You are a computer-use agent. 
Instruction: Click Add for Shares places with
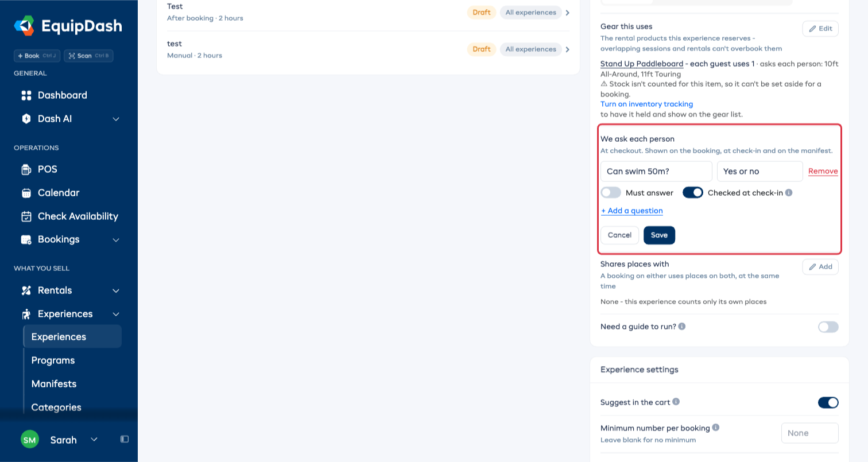820,267
